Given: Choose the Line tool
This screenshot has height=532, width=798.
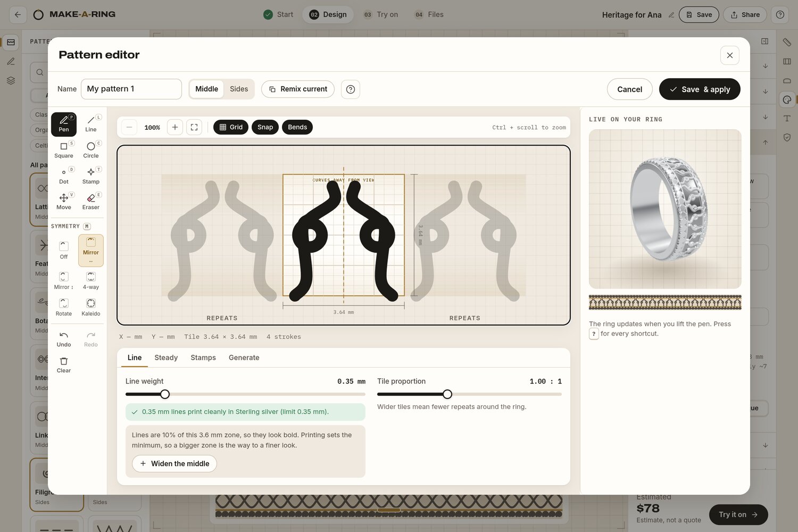Looking at the screenshot, I should pos(91,124).
